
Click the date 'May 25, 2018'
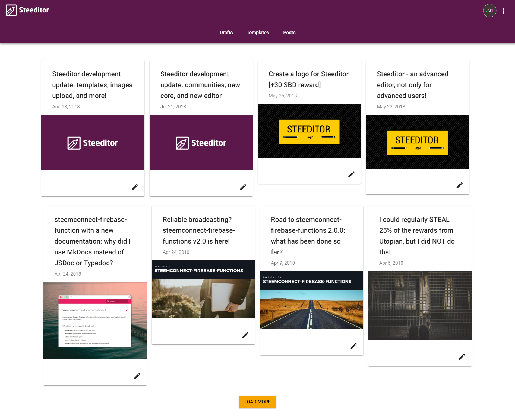tap(283, 96)
